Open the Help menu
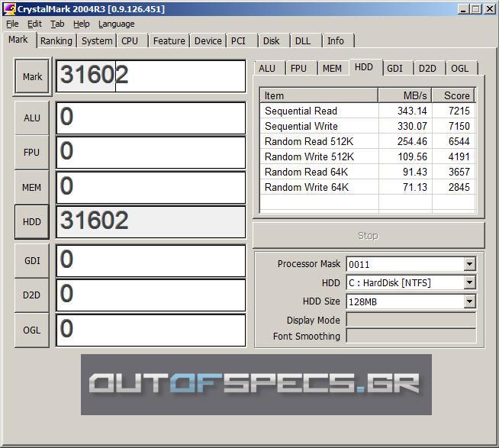This screenshot has height=448, width=499. (x=81, y=24)
